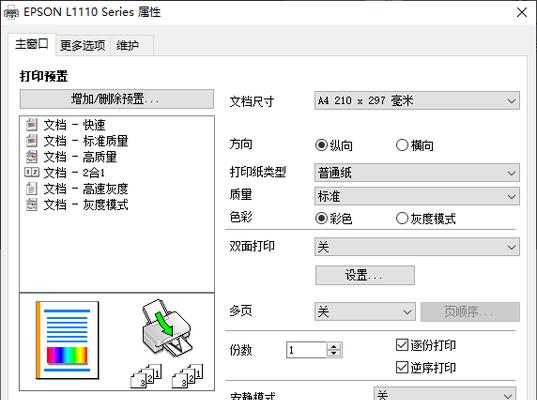
Task: Select preset text 文档 - 高质量
Action: [80, 157]
